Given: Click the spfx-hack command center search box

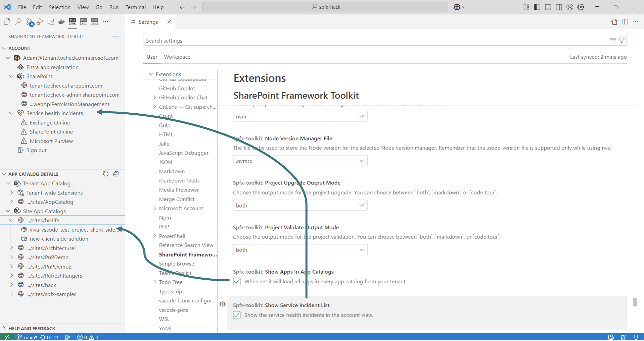Looking at the screenshot, I should [325, 7].
